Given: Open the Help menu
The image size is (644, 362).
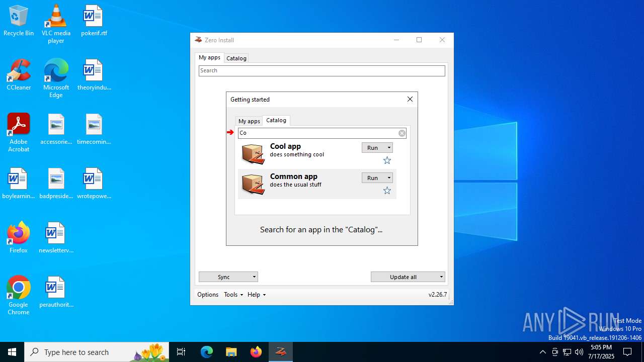Looking at the screenshot, I should [257, 295].
